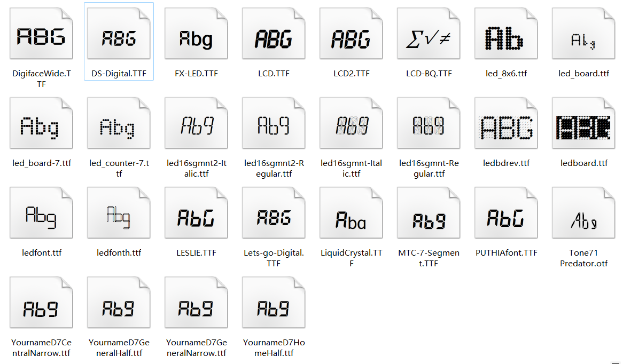Select the ledbdrev.ttf file icon
This screenshot has width=623, height=364.
pyautogui.click(x=506, y=125)
